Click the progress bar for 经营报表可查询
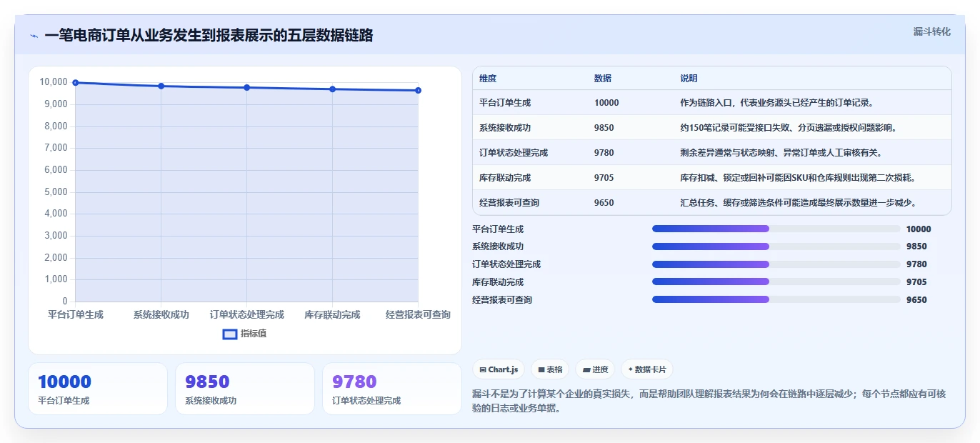The image size is (980, 443). pyautogui.click(x=776, y=299)
